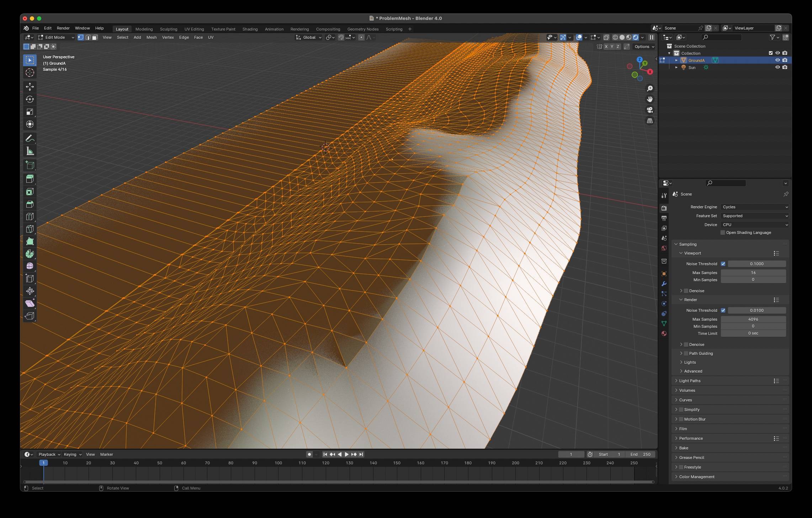
Task: Select the Shear tool
Action: 30,304
